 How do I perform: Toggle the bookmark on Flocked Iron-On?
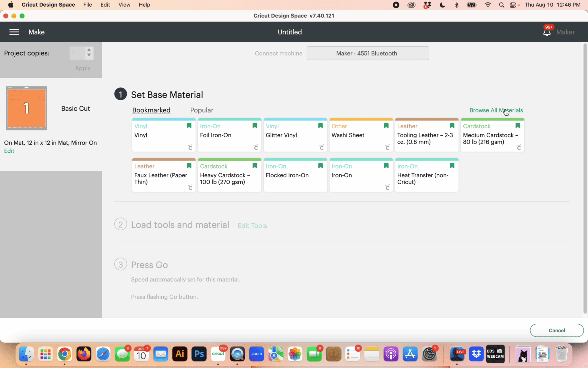320,166
